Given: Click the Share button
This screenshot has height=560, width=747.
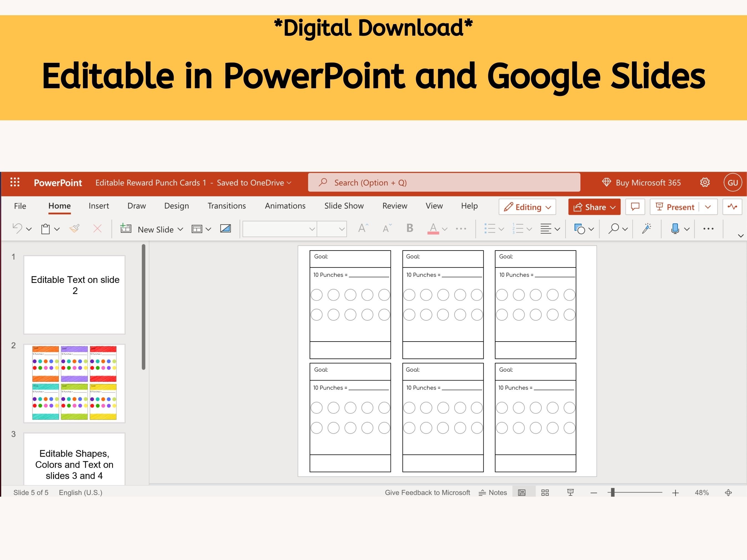Looking at the screenshot, I should [x=594, y=207].
